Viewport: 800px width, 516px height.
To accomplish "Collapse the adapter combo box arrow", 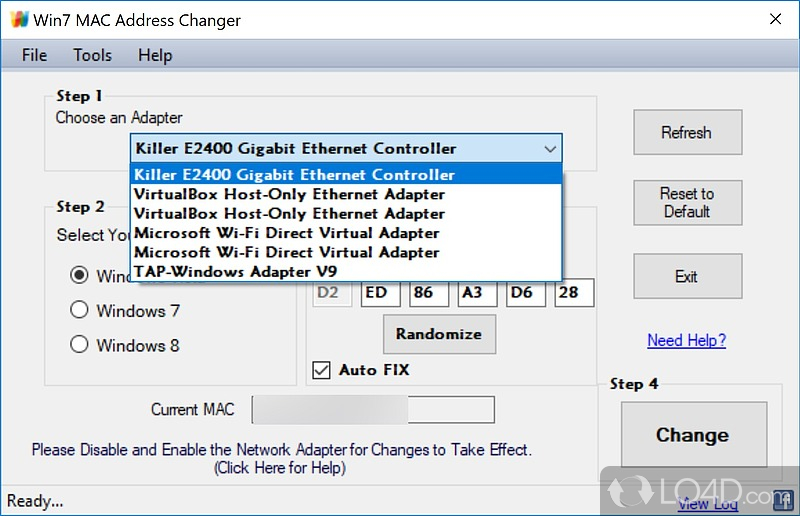I will 549,149.
